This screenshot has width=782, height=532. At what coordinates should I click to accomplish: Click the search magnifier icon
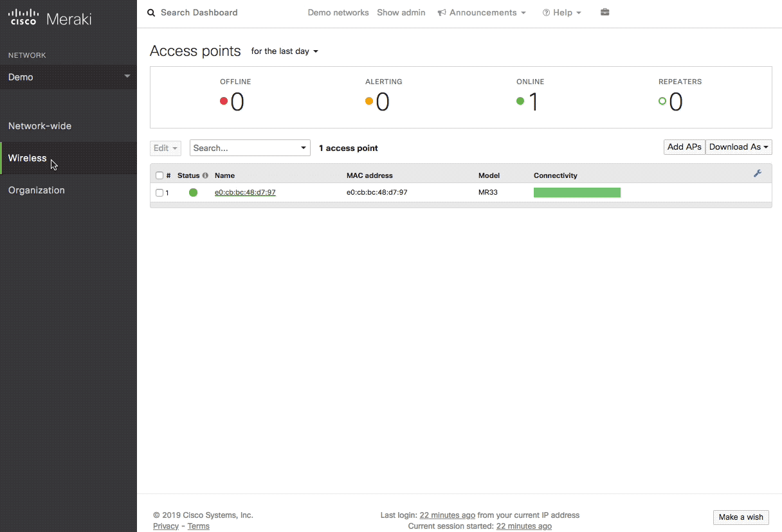(x=151, y=13)
